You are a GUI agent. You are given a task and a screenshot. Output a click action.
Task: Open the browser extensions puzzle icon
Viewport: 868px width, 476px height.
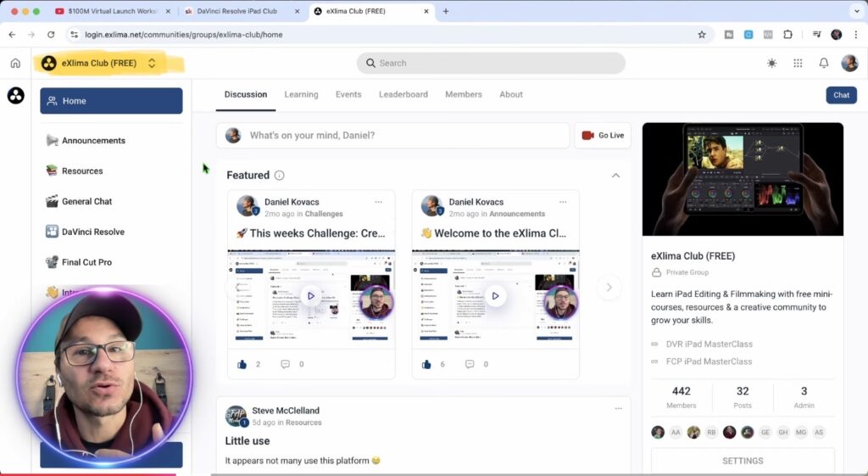[x=787, y=34]
